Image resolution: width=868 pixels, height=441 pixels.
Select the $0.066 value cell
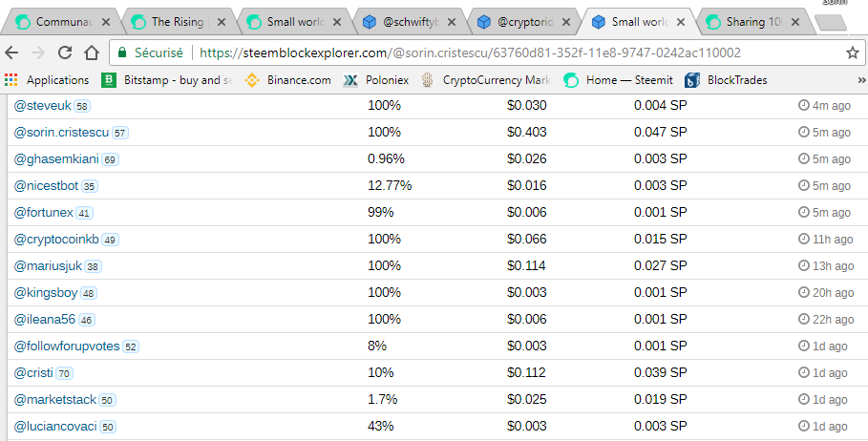tap(526, 239)
